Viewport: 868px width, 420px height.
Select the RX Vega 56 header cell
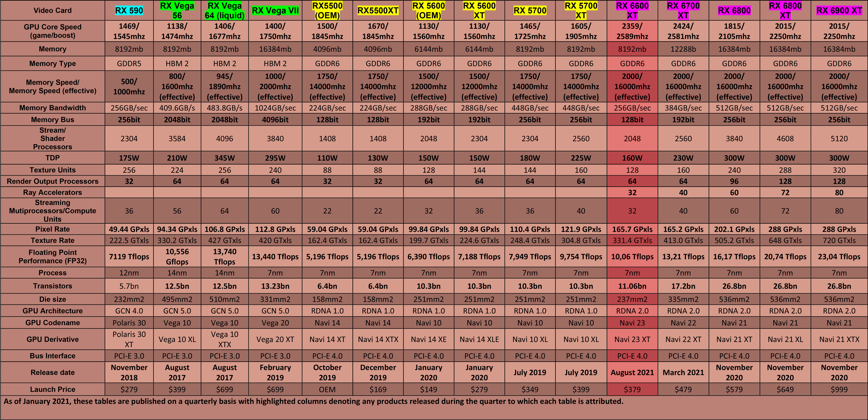(x=177, y=10)
